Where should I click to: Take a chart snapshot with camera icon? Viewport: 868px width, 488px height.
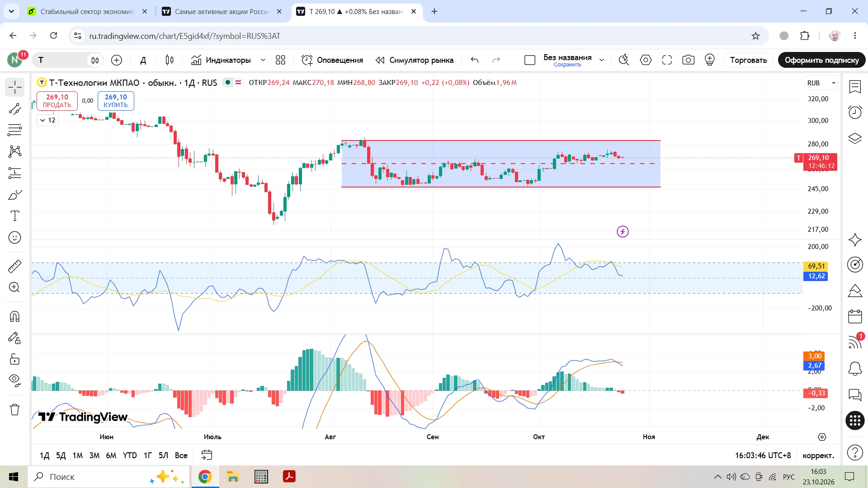688,60
